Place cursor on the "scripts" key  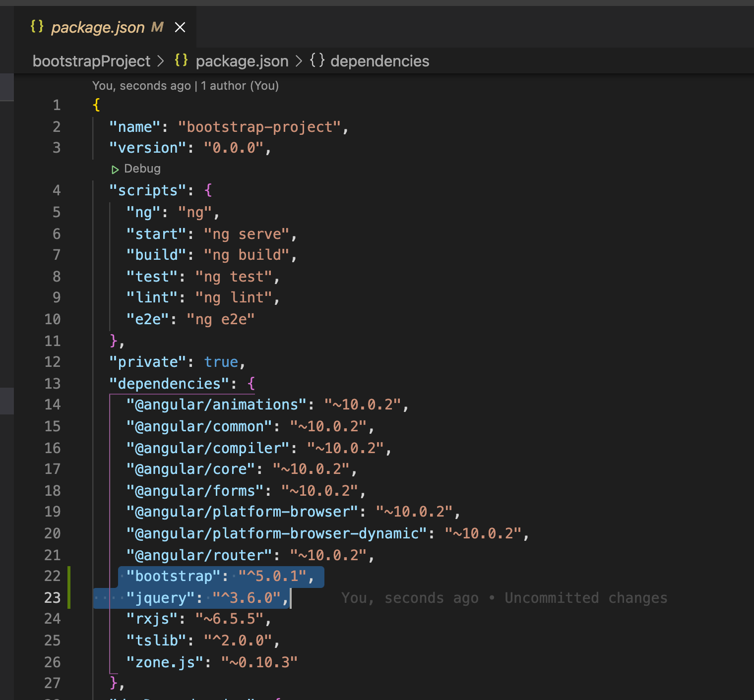pos(147,191)
